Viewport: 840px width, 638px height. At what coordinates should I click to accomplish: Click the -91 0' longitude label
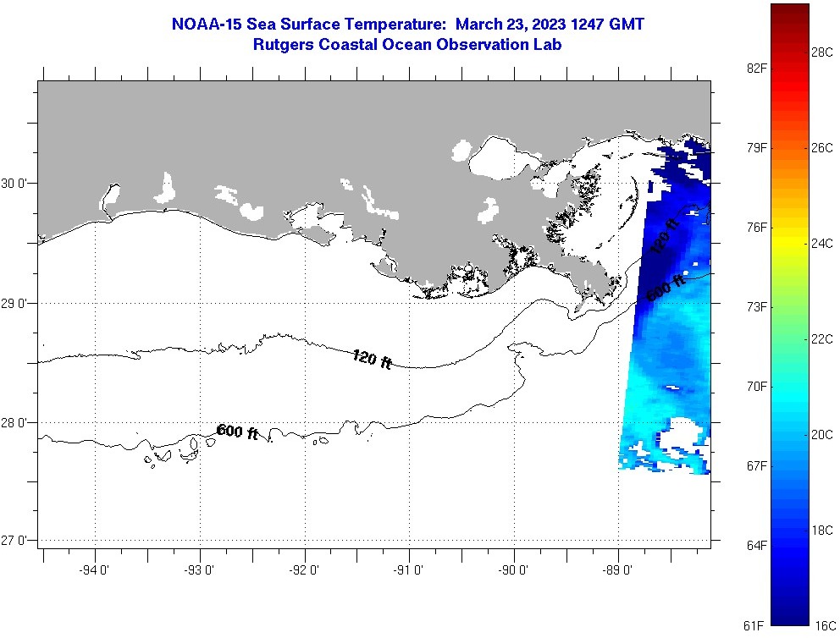pos(408,570)
